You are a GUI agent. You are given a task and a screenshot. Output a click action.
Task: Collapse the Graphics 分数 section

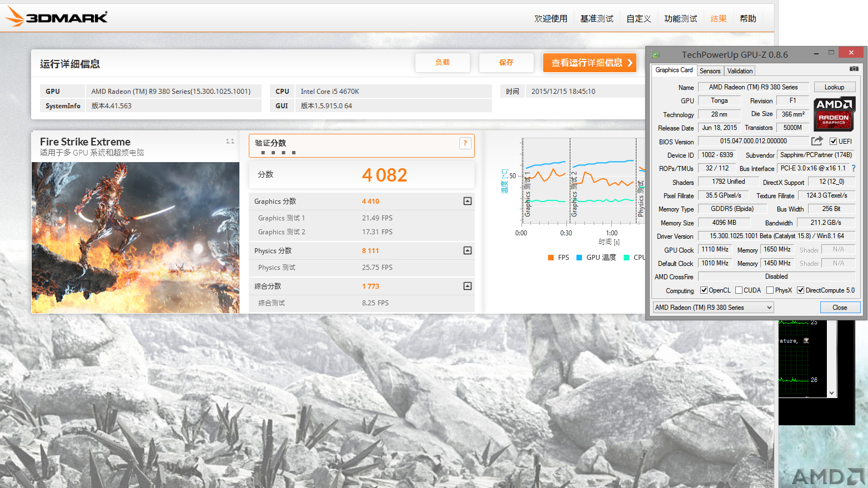[x=468, y=201]
